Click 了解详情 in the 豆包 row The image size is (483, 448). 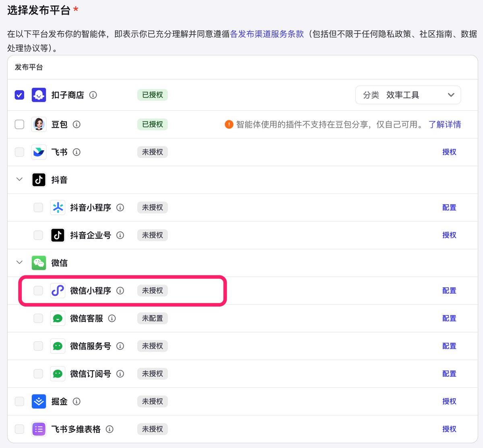coord(445,124)
